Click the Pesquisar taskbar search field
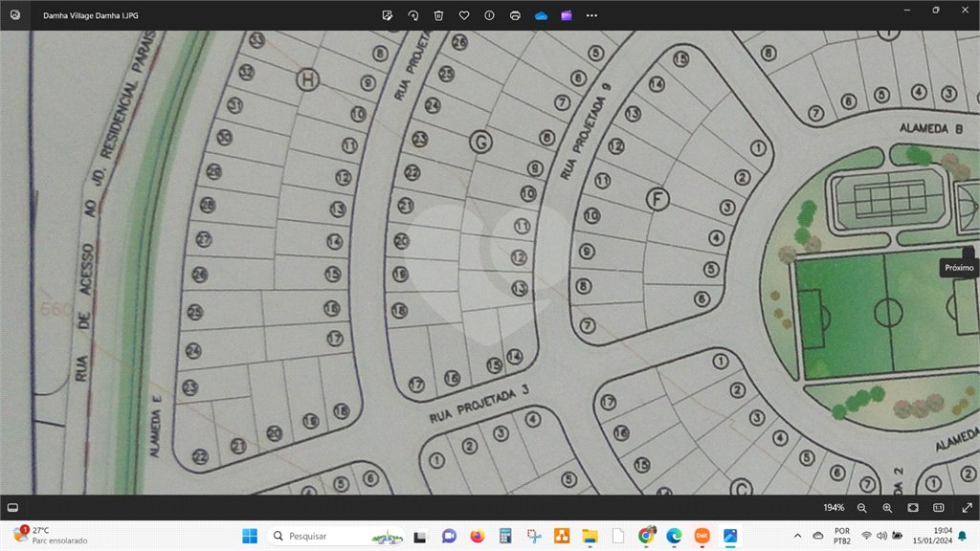Screen dimensions: 980x551 click(x=336, y=536)
